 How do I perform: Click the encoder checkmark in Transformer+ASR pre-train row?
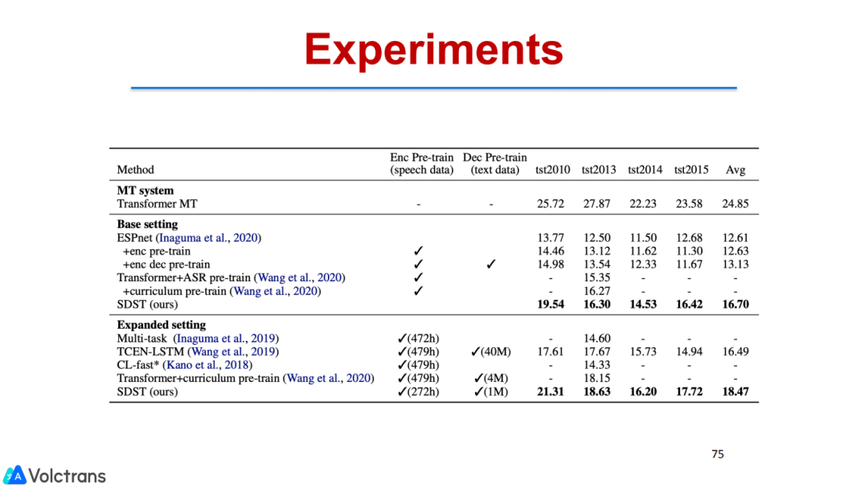click(419, 277)
